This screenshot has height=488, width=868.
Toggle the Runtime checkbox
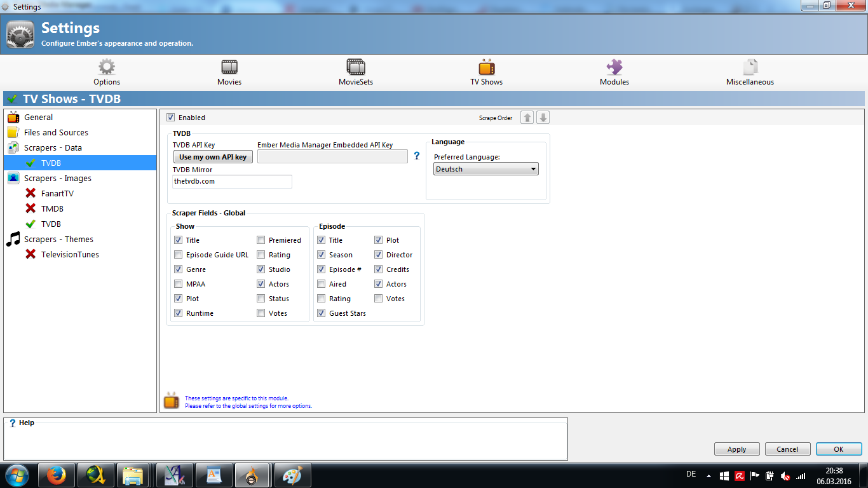tap(179, 313)
